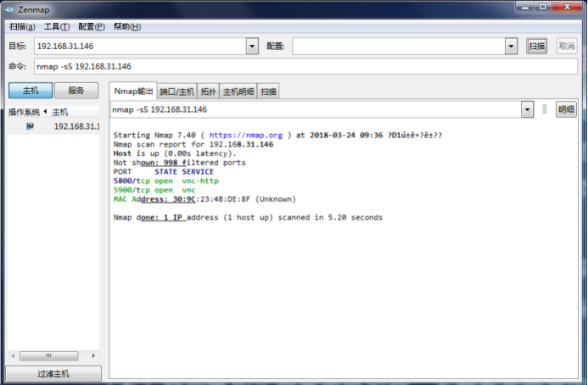Switch to the 拓扑 topology tab
This screenshot has width=588, height=385.
(x=208, y=92)
